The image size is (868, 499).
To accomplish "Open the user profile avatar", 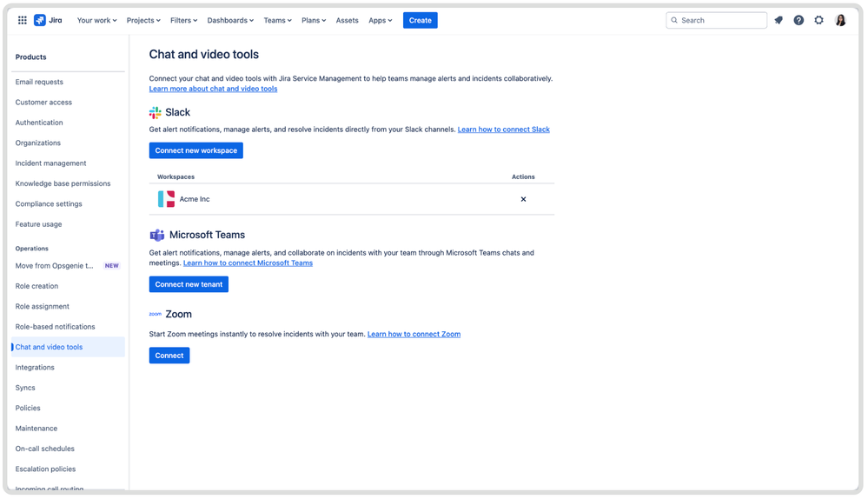I will tap(840, 21).
